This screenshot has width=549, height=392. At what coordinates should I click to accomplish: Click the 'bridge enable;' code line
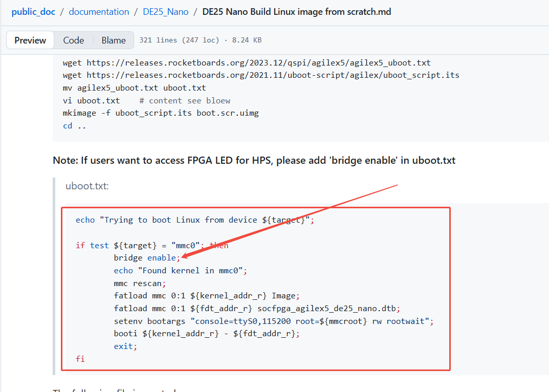[147, 258]
